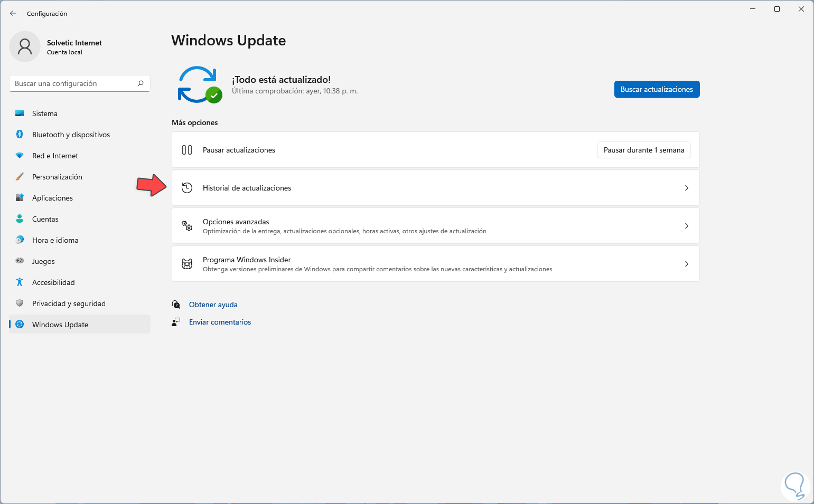The height and width of the screenshot is (504, 814).
Task: Click the Solvetic Internet account name
Action: tap(74, 43)
